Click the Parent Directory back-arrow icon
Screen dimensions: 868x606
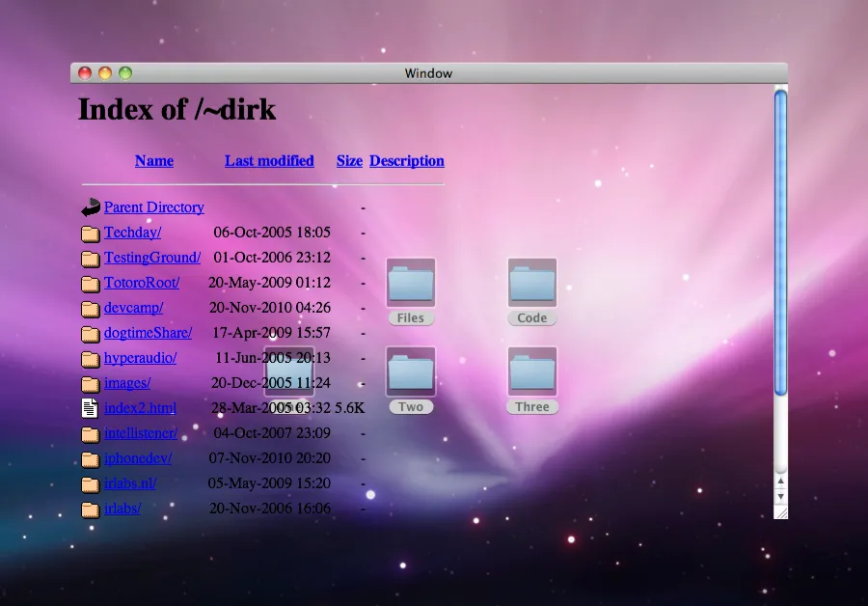tap(91, 207)
